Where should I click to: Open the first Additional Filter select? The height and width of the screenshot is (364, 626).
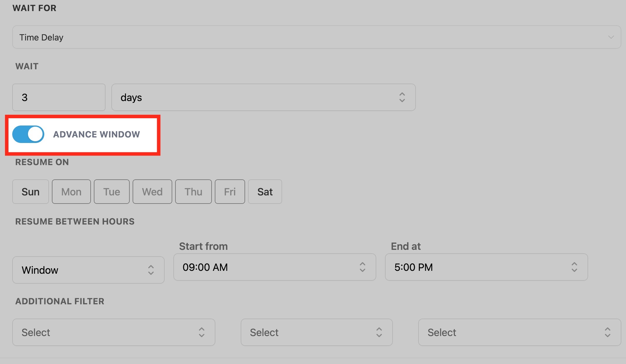coord(114,332)
